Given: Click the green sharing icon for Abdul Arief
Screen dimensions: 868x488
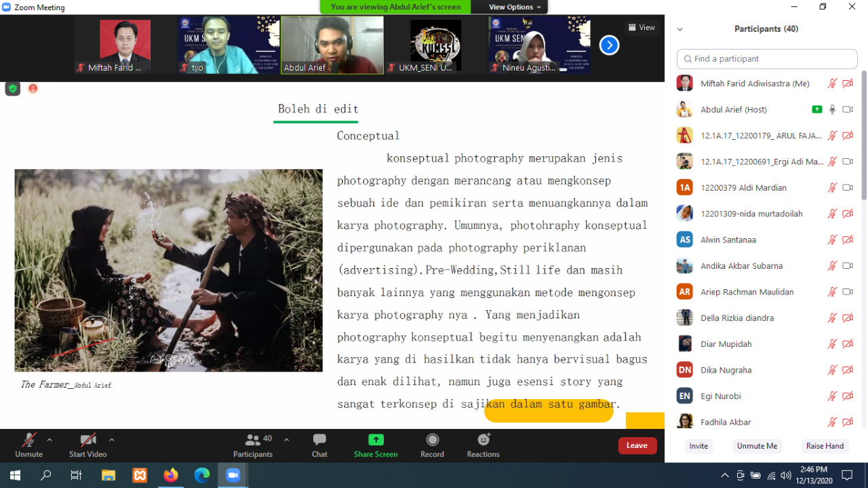Looking at the screenshot, I should (x=817, y=109).
